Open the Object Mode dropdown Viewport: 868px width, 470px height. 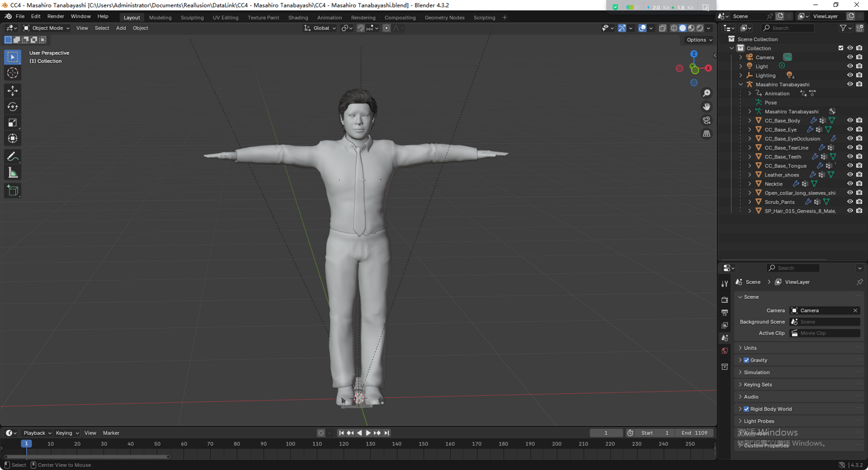pyautogui.click(x=46, y=28)
